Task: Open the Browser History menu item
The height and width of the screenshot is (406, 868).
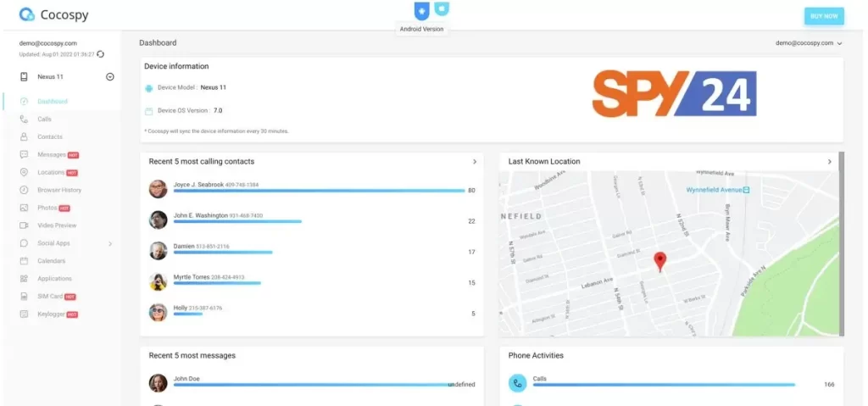Action: (x=59, y=190)
